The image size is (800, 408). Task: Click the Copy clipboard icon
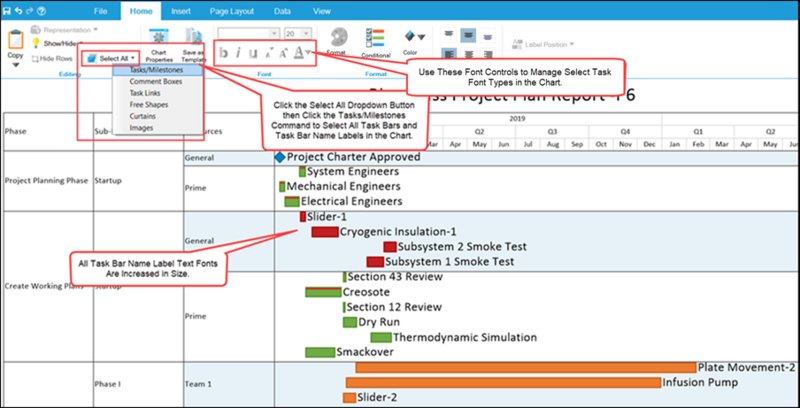pyautogui.click(x=16, y=40)
